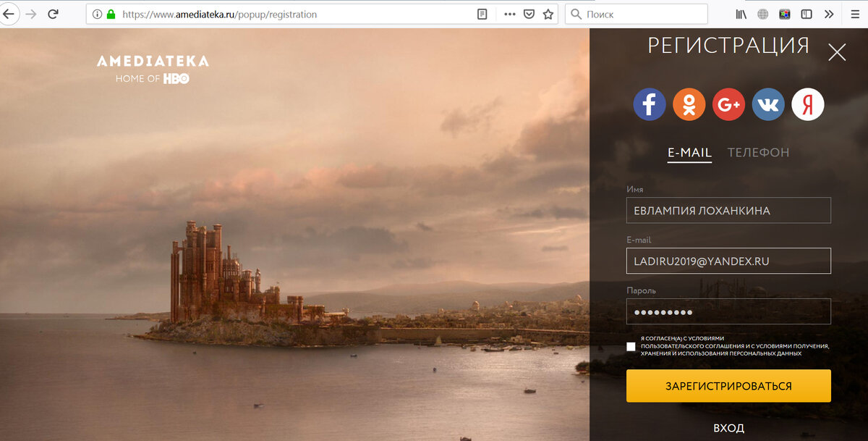Click the Имя field with ЕВЛАМПИЯ ЛОХАНКИНА

[x=728, y=210]
